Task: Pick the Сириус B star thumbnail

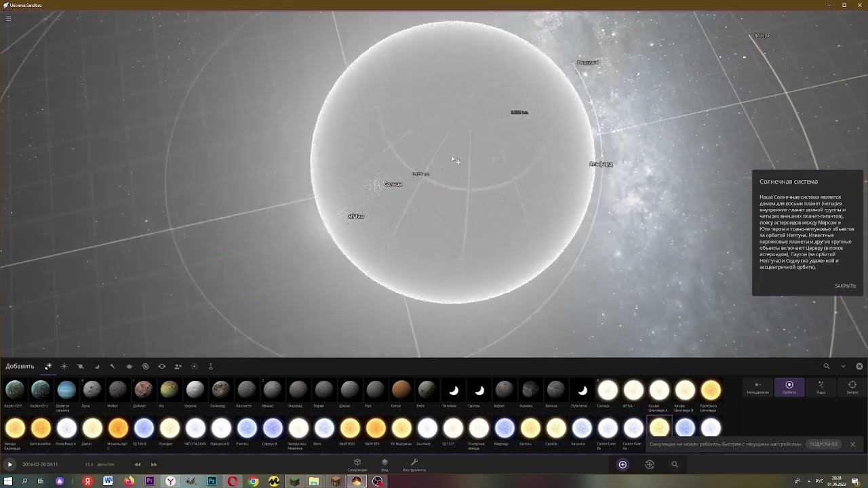Action: [273, 428]
